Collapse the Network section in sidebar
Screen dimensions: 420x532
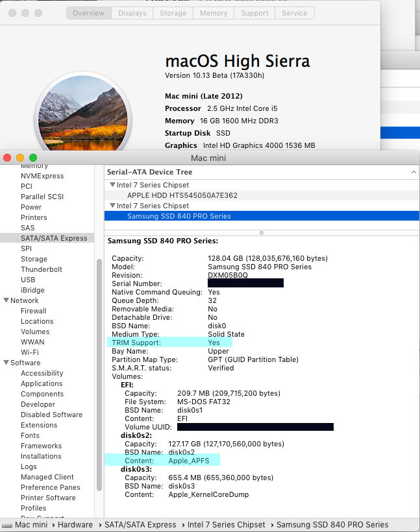coord(6,300)
